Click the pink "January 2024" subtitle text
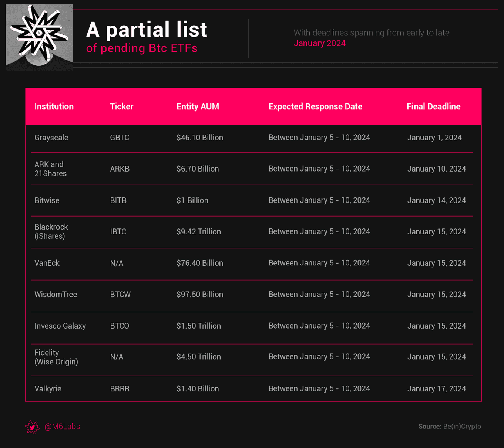 pyautogui.click(x=319, y=44)
